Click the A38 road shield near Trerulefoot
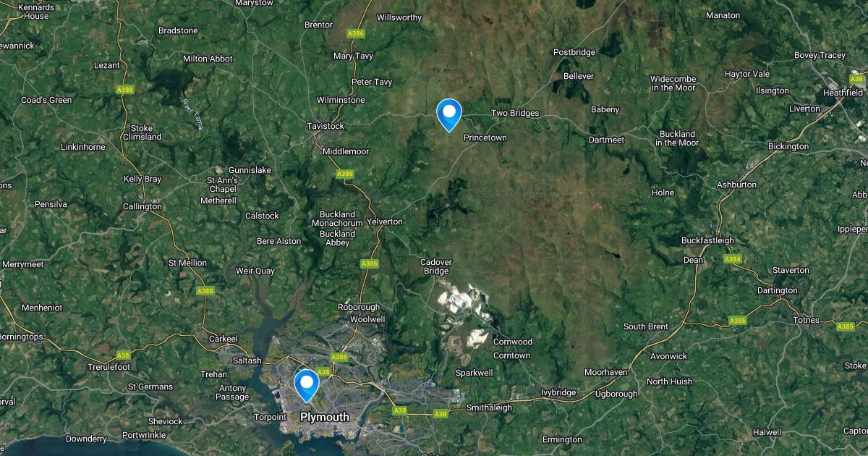 tap(124, 355)
